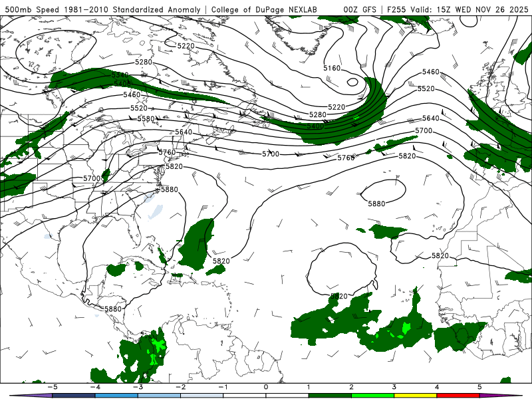Click the 5880 label inside the small Atlantic closed high
Screen dimensions: 532x399
[376, 203]
